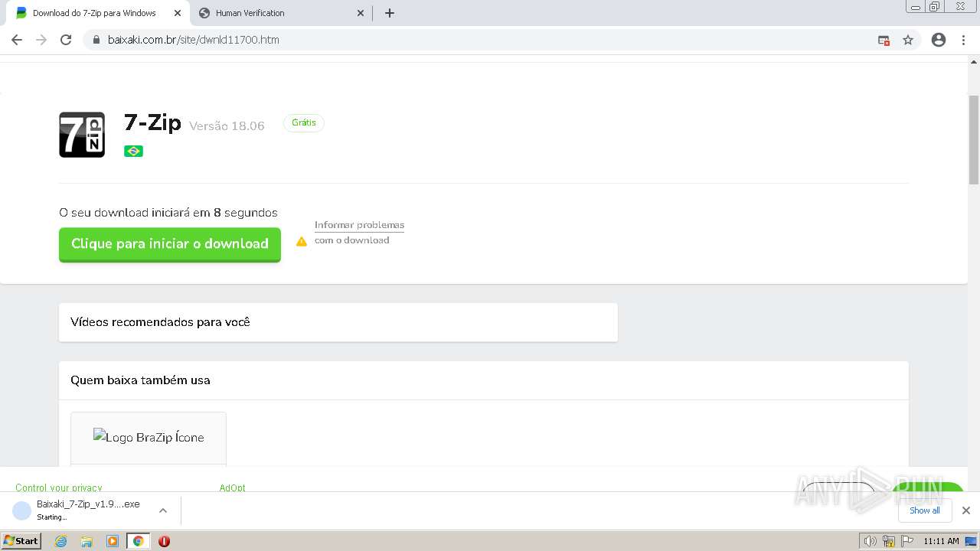The image size is (980, 551).
Task: Click the volume speaker tray icon
Action: tap(870, 541)
